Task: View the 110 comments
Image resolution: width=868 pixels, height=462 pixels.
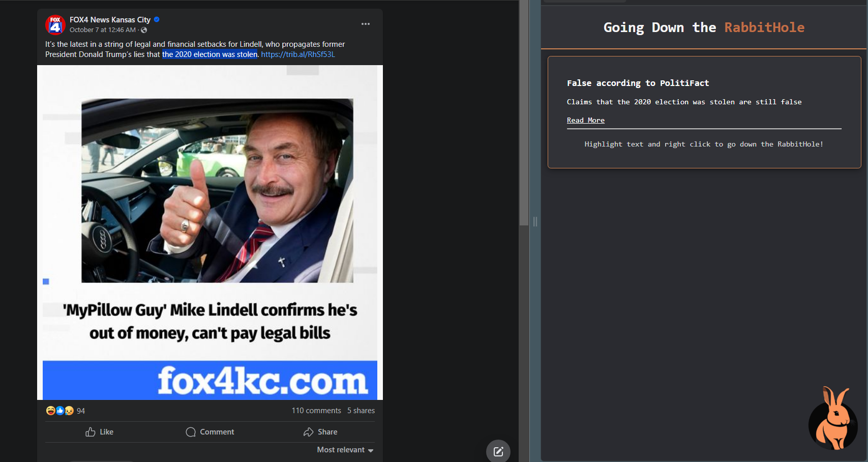Action: coord(316,411)
